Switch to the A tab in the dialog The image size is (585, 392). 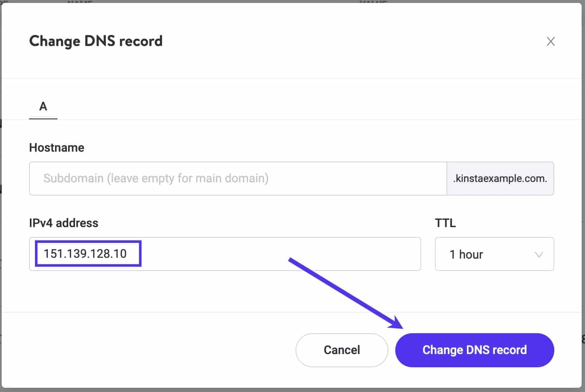point(43,107)
